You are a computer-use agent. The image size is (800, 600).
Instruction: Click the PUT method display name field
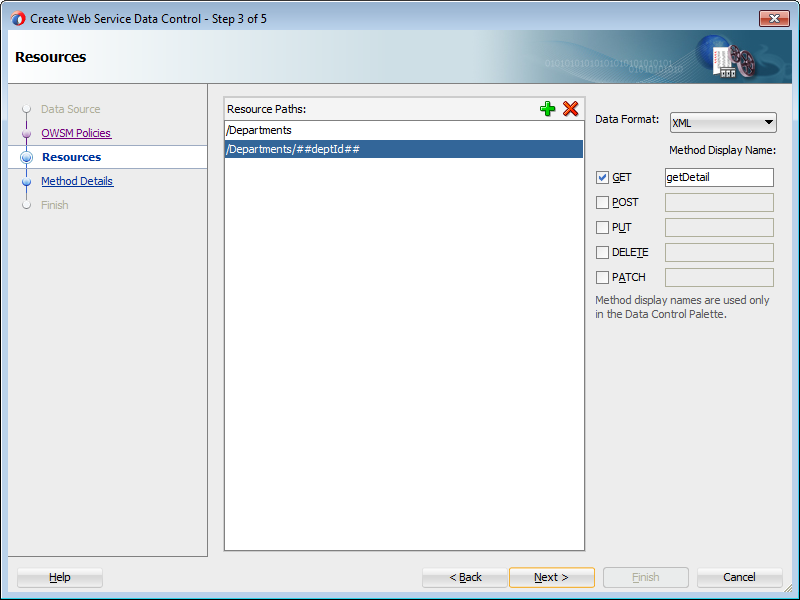[719, 228]
